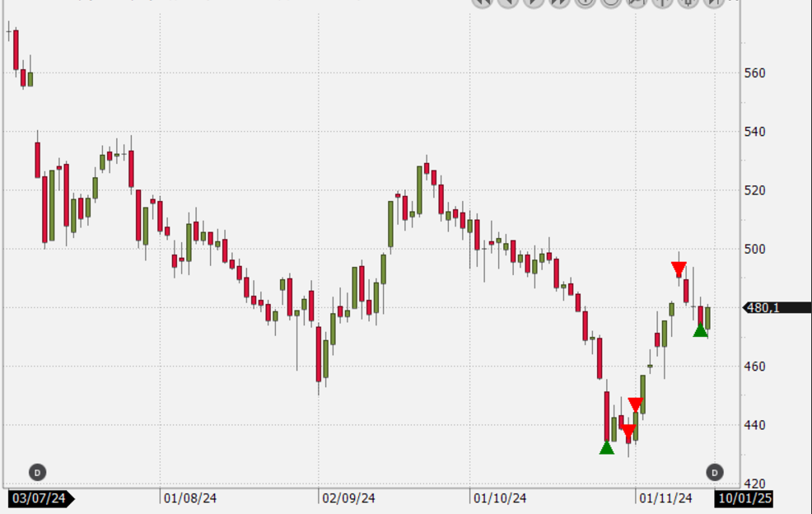
Task: Select the red sell triangle near 495
Action: [x=679, y=269]
